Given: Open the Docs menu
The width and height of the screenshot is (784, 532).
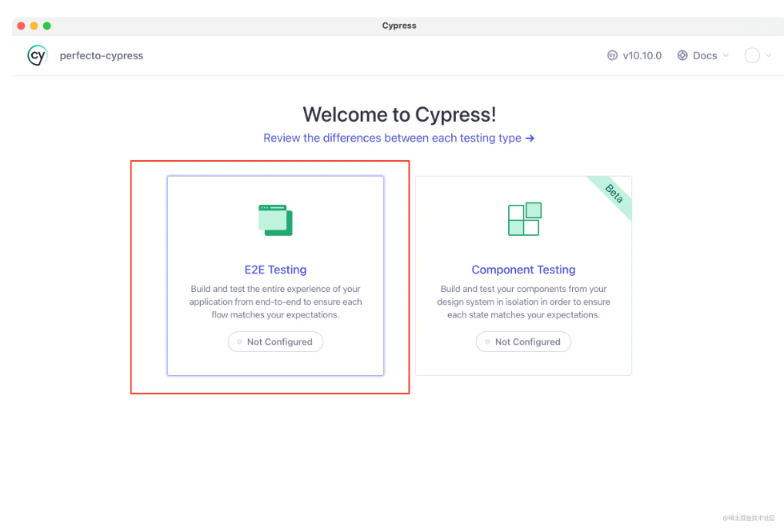Looking at the screenshot, I should (x=705, y=55).
